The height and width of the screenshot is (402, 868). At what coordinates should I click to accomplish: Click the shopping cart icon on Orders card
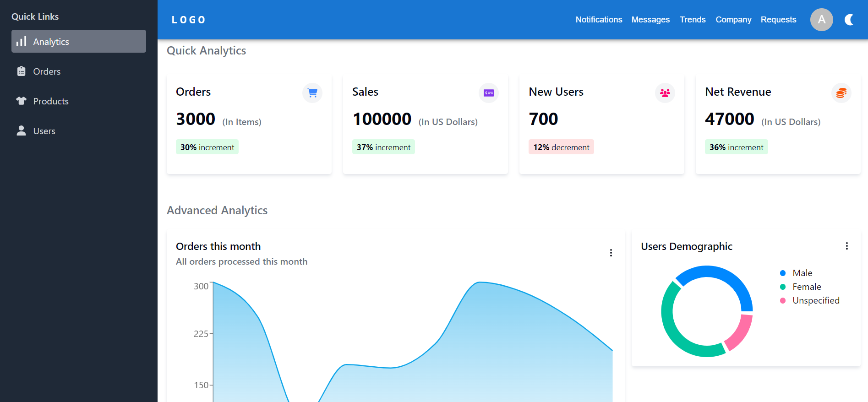click(x=312, y=93)
